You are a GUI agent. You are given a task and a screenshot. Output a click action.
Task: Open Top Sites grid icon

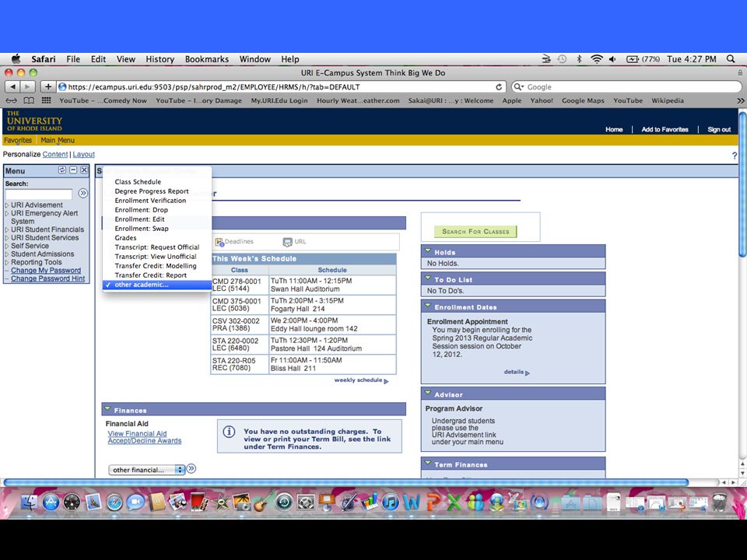click(46, 100)
